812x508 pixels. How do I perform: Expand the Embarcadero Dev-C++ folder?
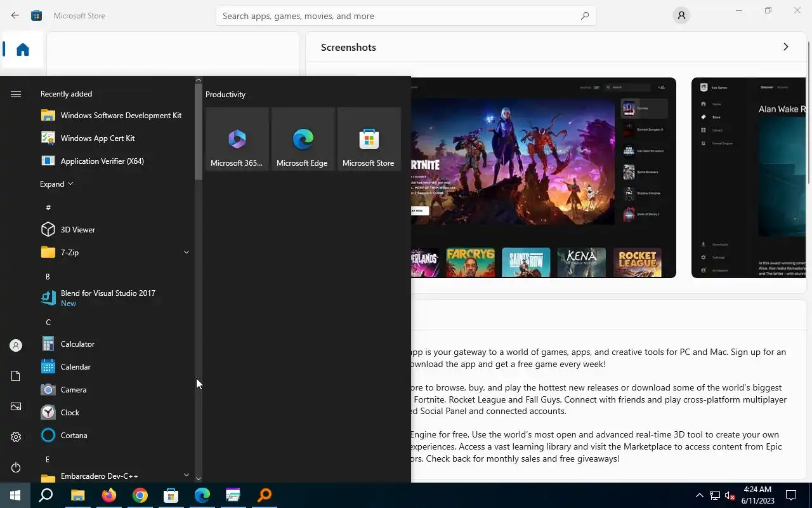[115, 476]
